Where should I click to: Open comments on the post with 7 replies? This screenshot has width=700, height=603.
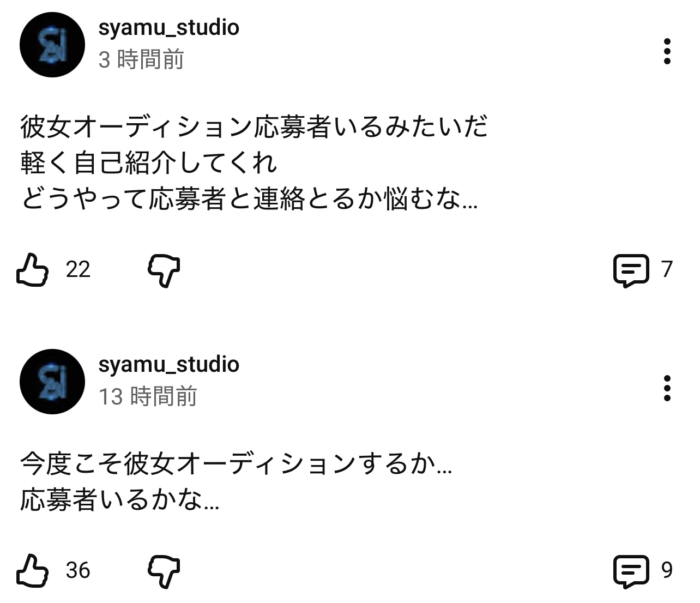point(631,270)
